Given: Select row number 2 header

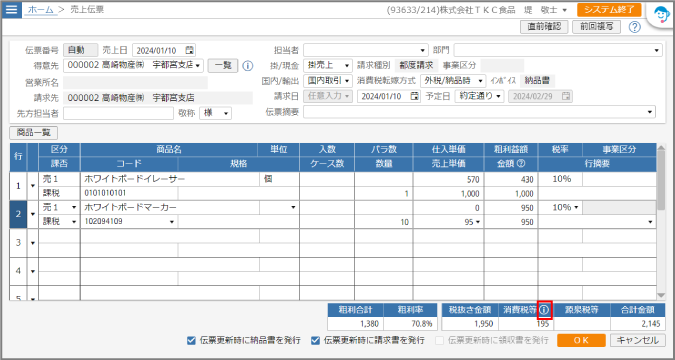Looking at the screenshot, I should click(18, 214).
